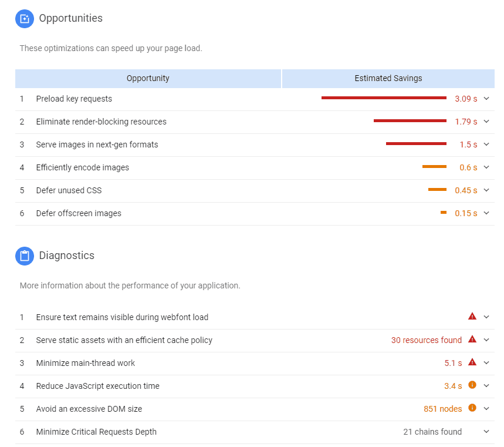Click the orange 0.6 s savings bar

click(434, 167)
